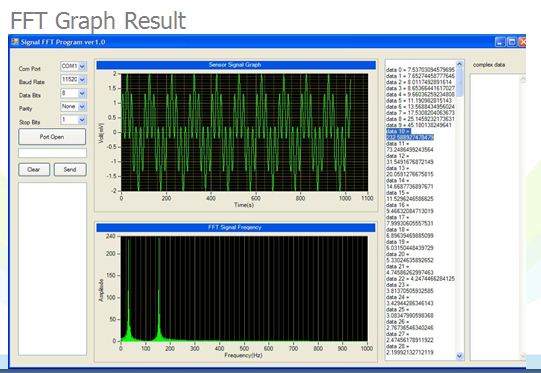This screenshot has height=373, width=541.
Task: Click the Data Bits label
Action: click(x=30, y=96)
